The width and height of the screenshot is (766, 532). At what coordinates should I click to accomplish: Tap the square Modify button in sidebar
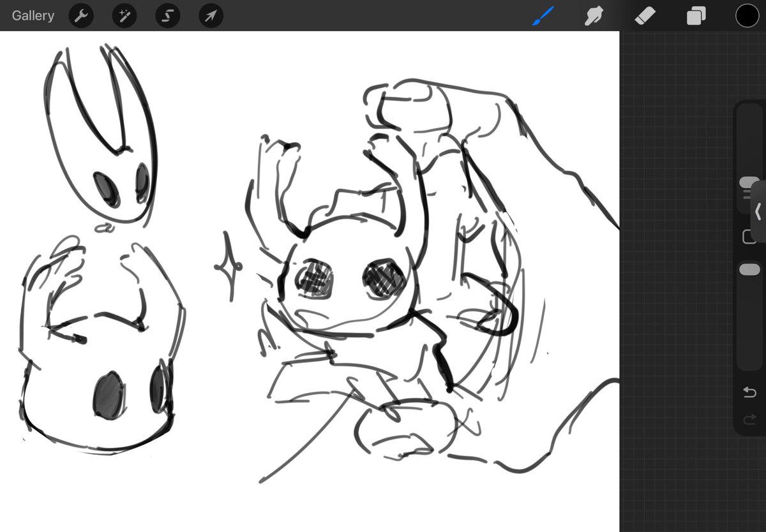tap(749, 237)
